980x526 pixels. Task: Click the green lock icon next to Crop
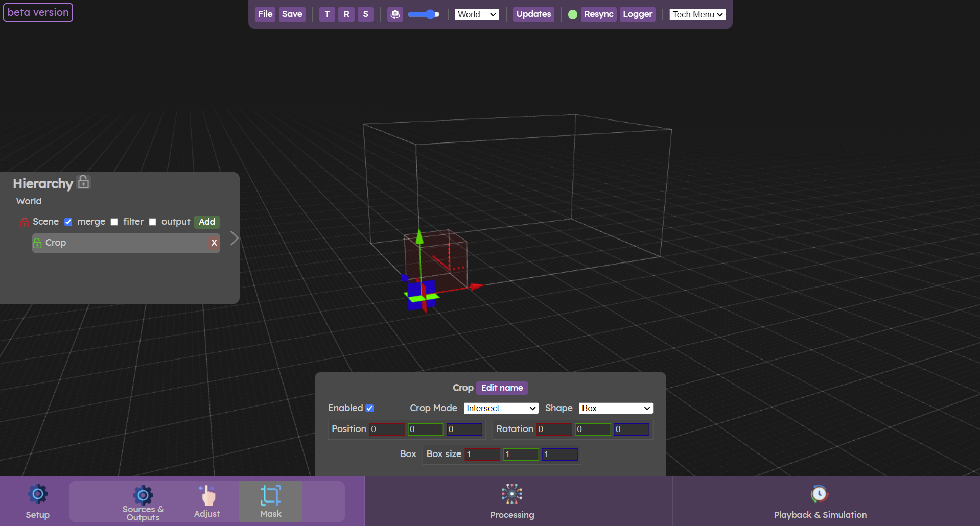pyautogui.click(x=38, y=243)
